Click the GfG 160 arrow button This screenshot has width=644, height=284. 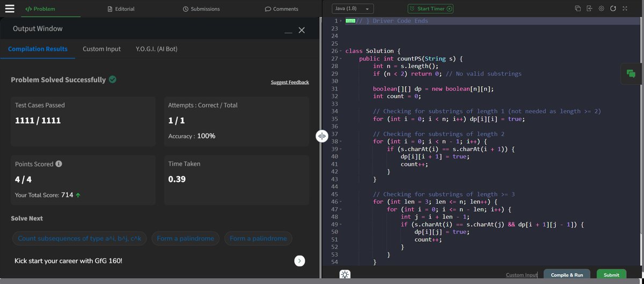tap(300, 261)
